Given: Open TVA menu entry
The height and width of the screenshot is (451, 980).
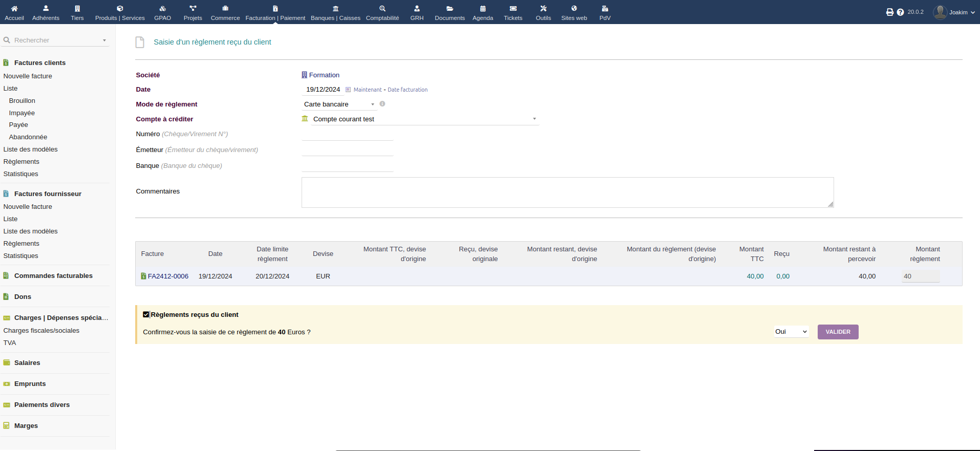Looking at the screenshot, I should pos(10,343).
